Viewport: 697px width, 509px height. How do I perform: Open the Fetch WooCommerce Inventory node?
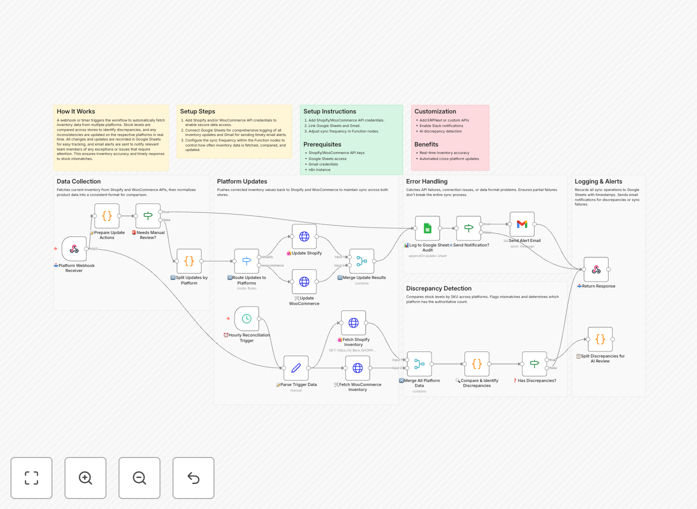click(x=357, y=368)
